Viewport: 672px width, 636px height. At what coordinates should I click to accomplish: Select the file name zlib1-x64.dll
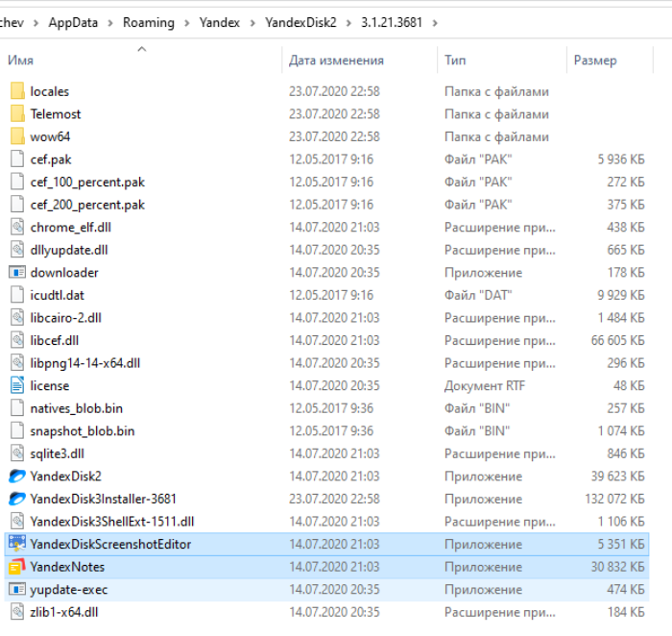64,612
